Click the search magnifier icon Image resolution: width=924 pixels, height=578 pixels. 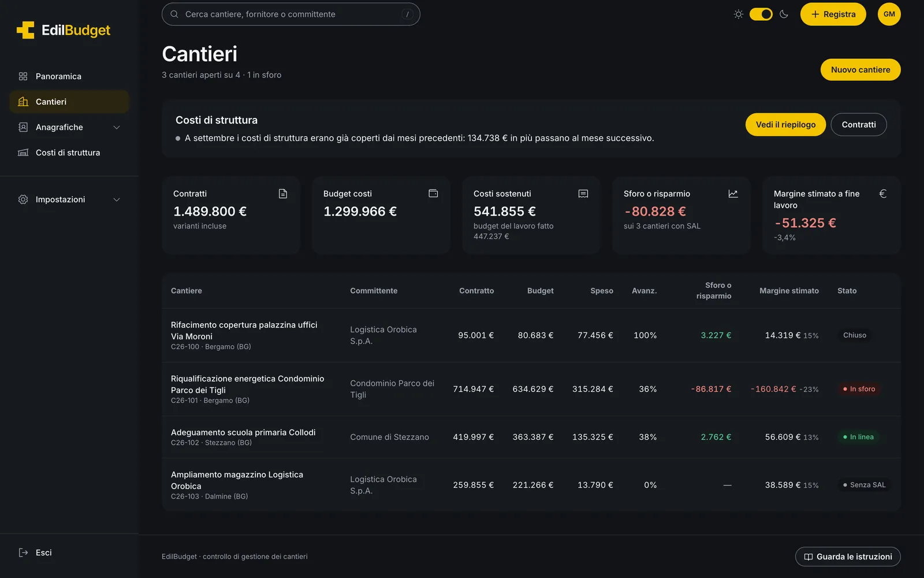point(174,14)
